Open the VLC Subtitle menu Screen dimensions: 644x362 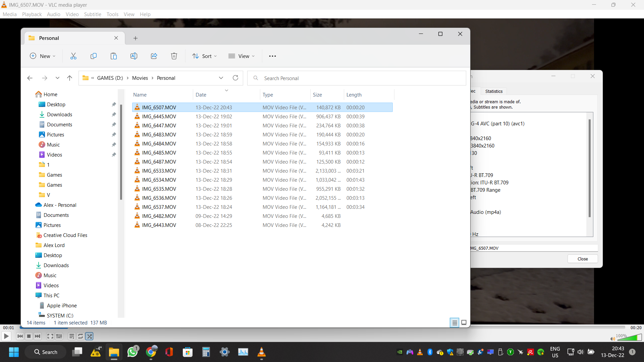[92, 14]
